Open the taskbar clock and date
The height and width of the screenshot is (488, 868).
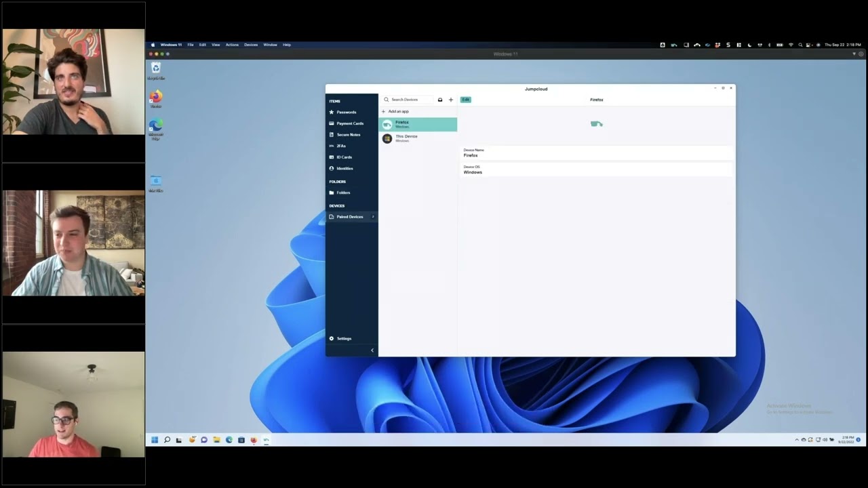point(848,440)
